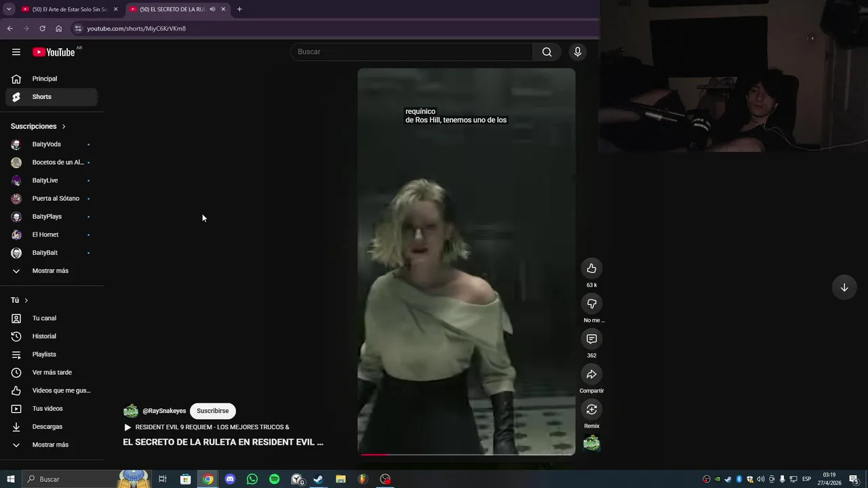Start voice search with the microphone
This screenshot has width=868, height=488.
578,52
